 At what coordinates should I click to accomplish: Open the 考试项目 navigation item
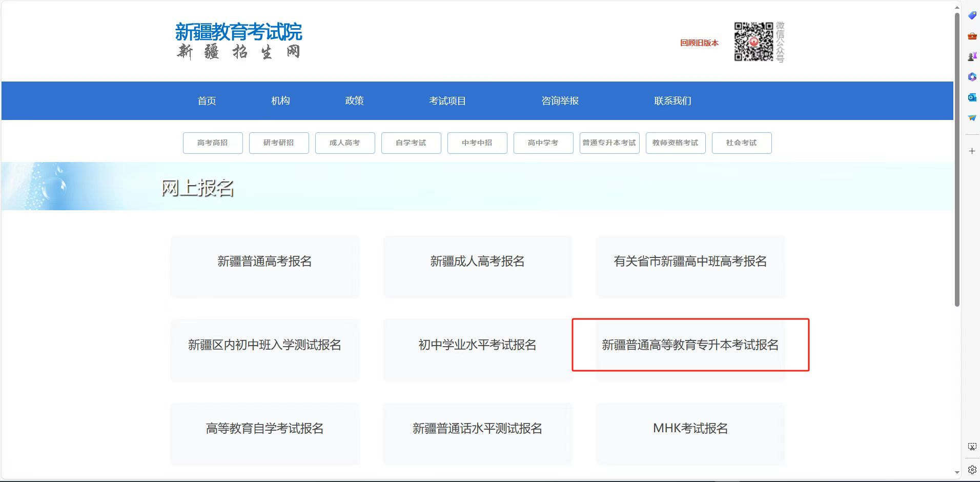(x=447, y=101)
